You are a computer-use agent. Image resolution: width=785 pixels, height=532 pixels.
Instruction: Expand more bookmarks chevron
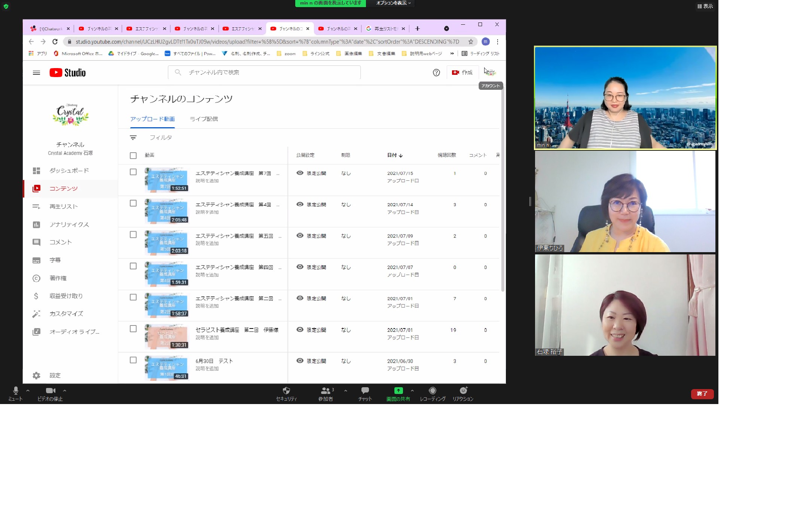point(452,53)
